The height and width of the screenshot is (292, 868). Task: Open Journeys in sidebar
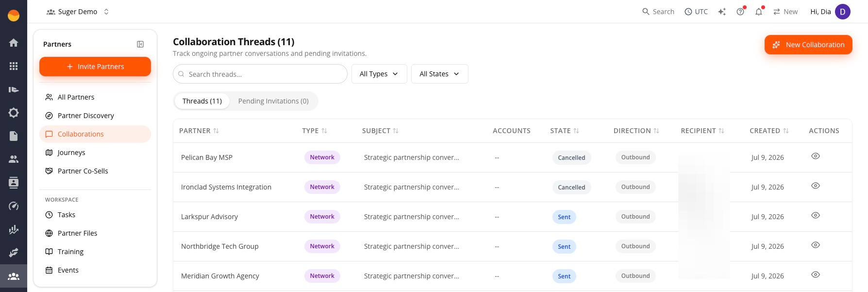[x=95, y=153]
